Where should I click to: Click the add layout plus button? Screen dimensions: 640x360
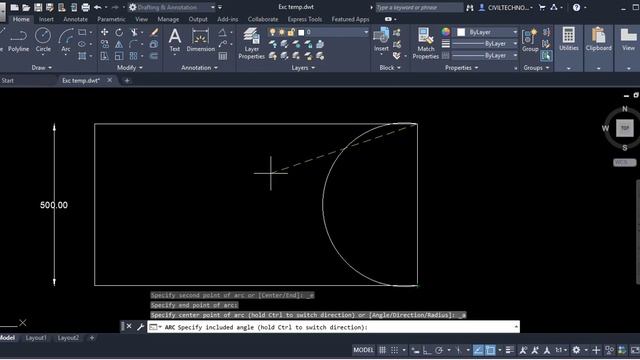click(92, 338)
